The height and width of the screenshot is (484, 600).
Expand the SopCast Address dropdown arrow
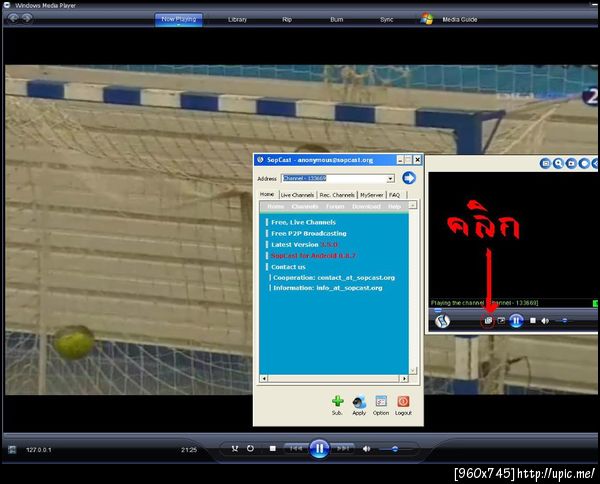click(390, 179)
